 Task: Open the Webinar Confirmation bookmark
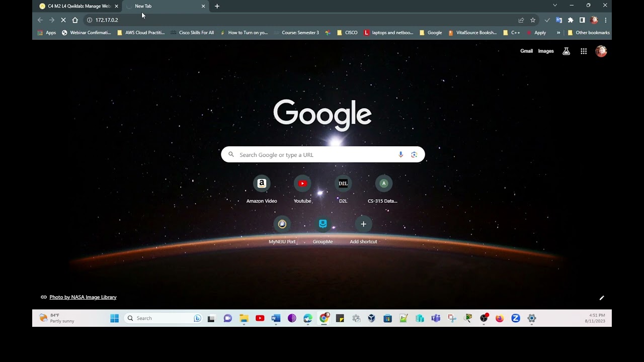click(86, 33)
